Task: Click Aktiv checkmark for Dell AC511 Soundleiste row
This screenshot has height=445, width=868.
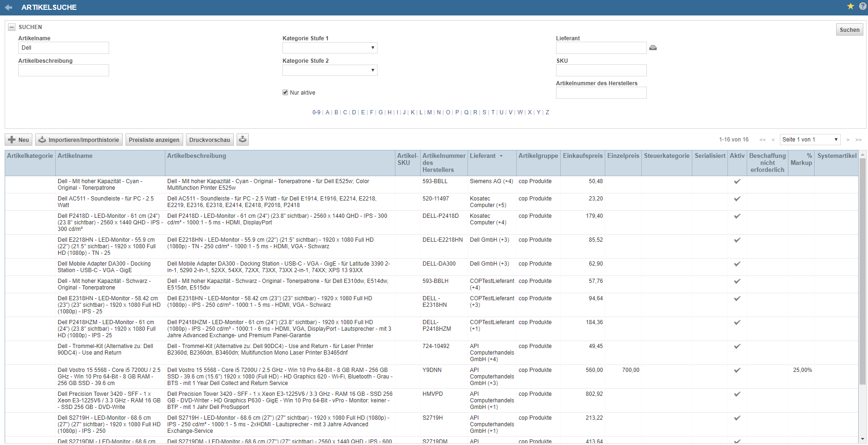Action: point(737,199)
